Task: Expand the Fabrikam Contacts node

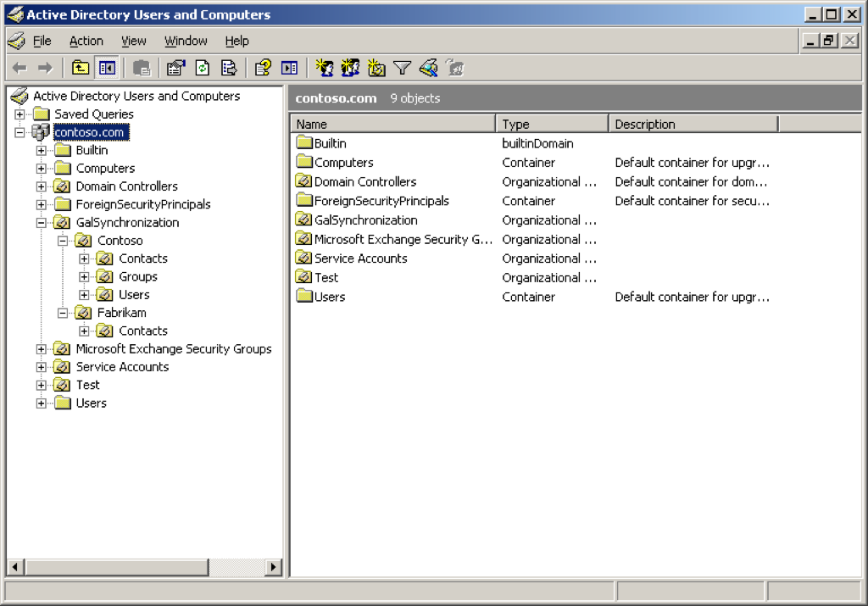Action: tap(82, 331)
